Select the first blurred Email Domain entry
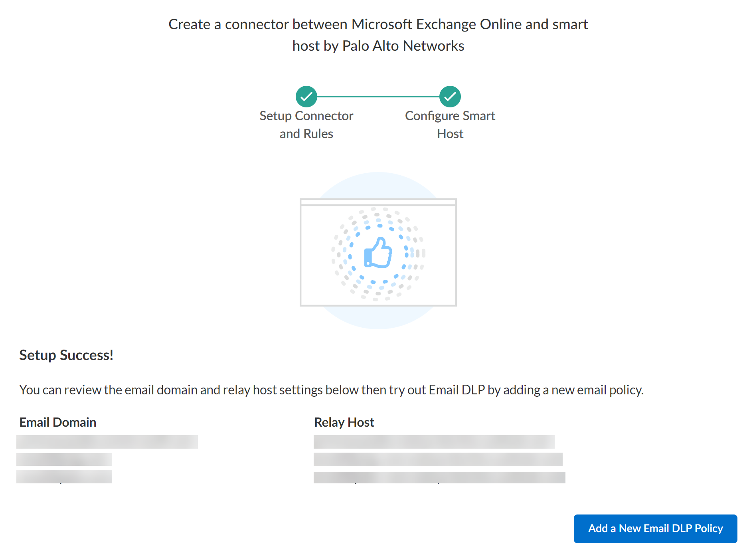This screenshot has width=753, height=560. pyautogui.click(x=107, y=442)
